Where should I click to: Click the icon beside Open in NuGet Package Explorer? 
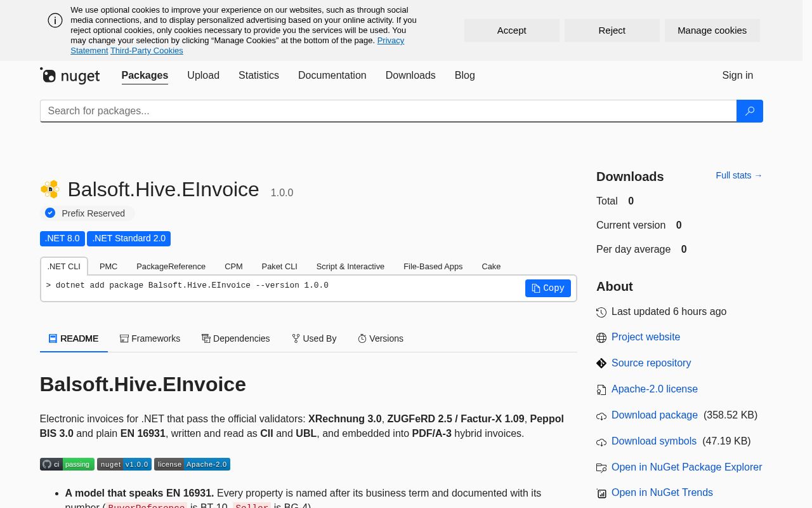click(601, 468)
